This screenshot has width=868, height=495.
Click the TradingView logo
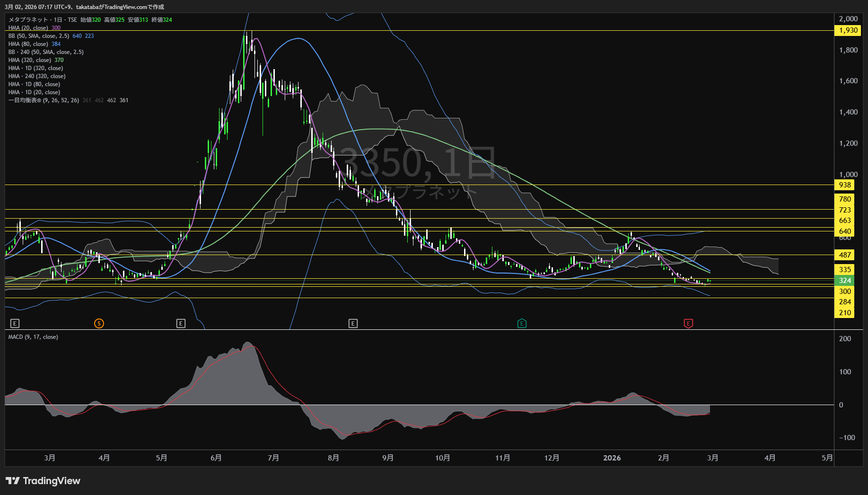pos(43,481)
